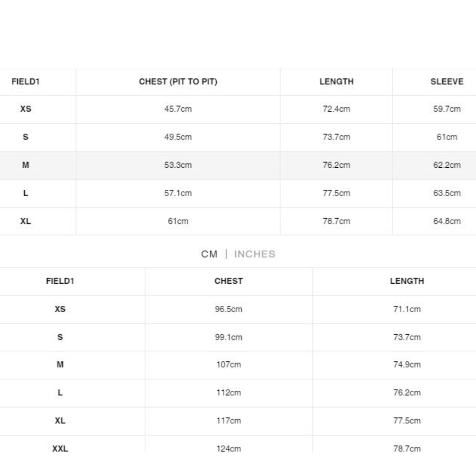The image size is (476, 476).
Task: Click the 64.8cm sleeve value
Action: pos(447,221)
